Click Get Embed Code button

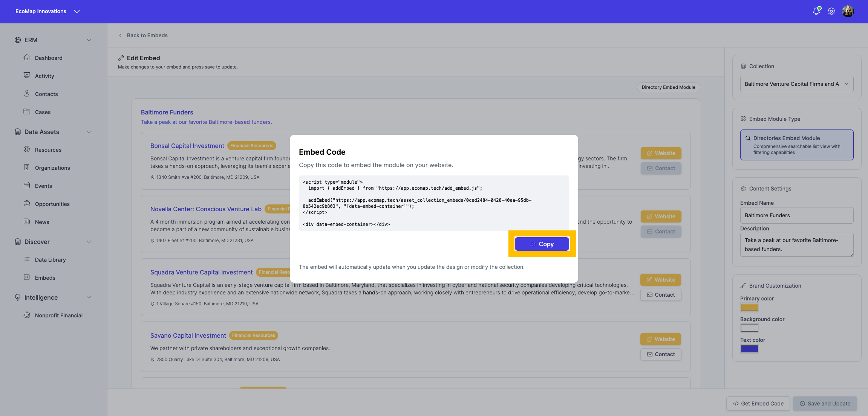pyautogui.click(x=758, y=404)
